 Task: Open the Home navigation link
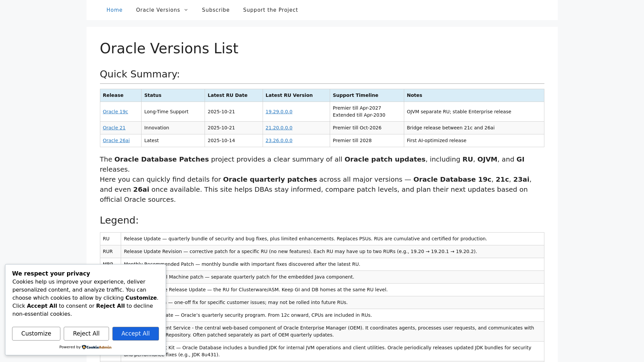tap(114, 10)
